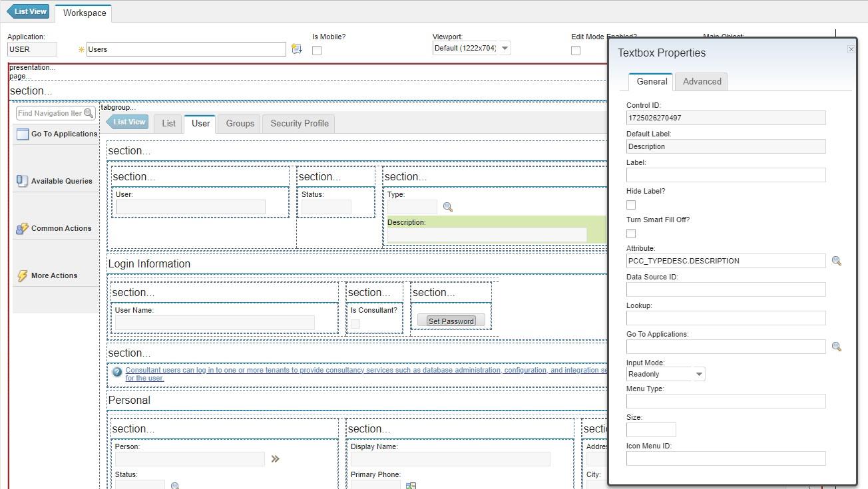Open the Security Profile tab
This screenshot has height=489, width=868.
(x=298, y=123)
